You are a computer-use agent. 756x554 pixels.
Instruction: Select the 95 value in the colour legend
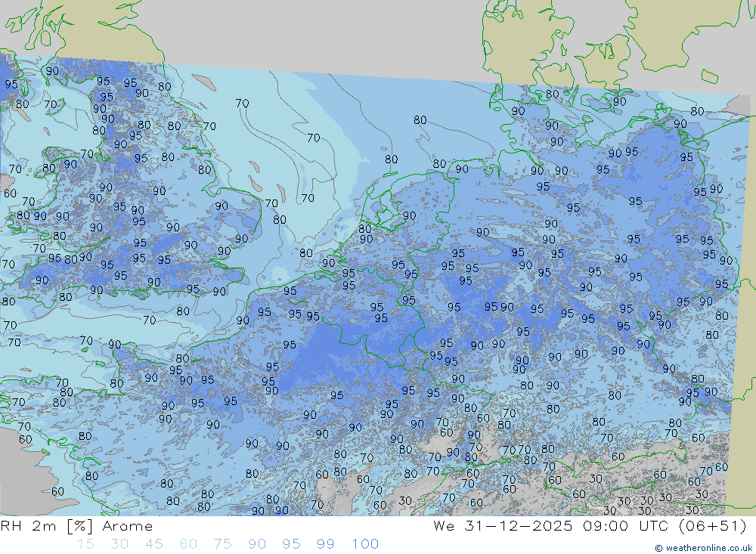click(x=291, y=544)
